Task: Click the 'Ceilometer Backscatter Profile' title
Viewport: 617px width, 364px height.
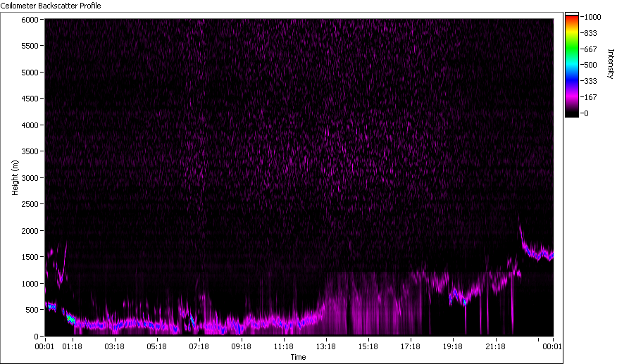Action: [x=51, y=6]
